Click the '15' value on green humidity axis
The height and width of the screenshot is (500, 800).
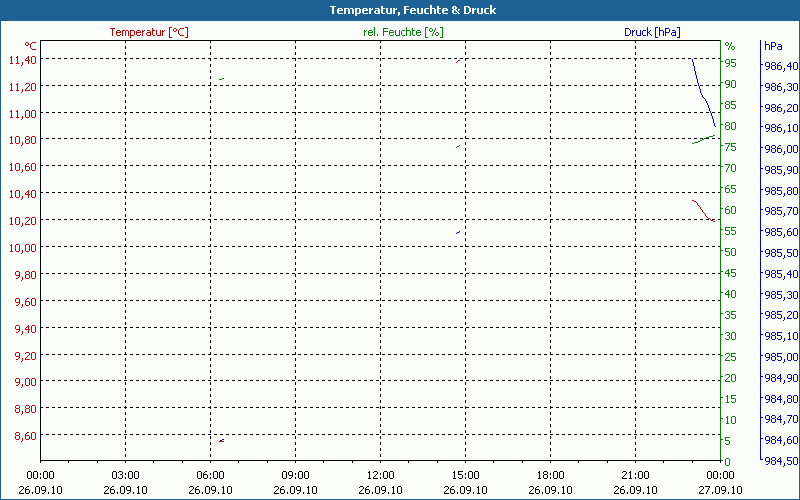tap(731, 399)
